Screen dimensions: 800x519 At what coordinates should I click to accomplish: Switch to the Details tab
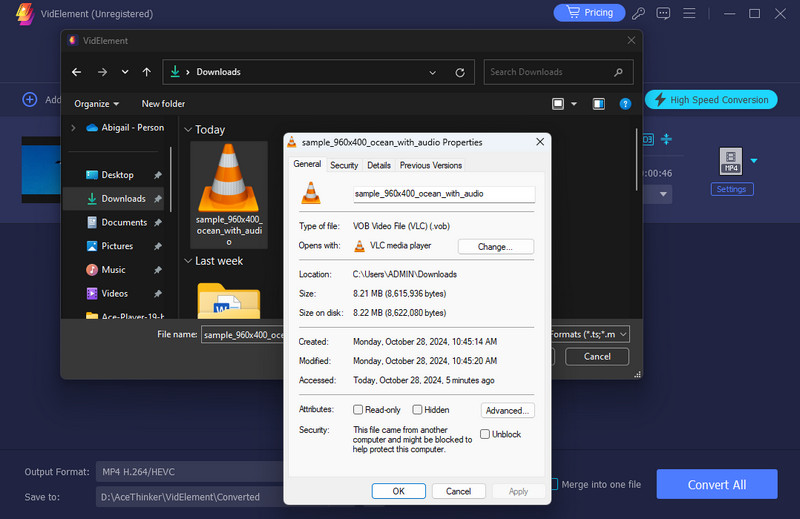click(379, 165)
